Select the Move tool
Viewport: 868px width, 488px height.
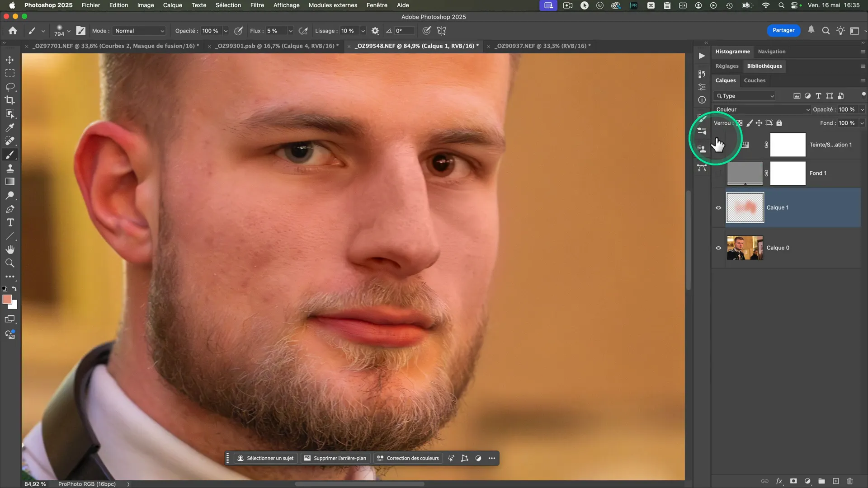(10, 60)
